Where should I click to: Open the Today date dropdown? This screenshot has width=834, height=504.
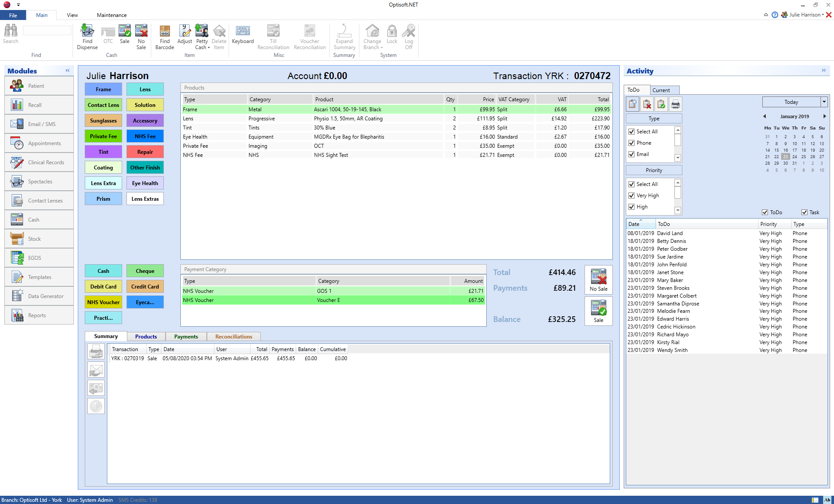point(824,102)
